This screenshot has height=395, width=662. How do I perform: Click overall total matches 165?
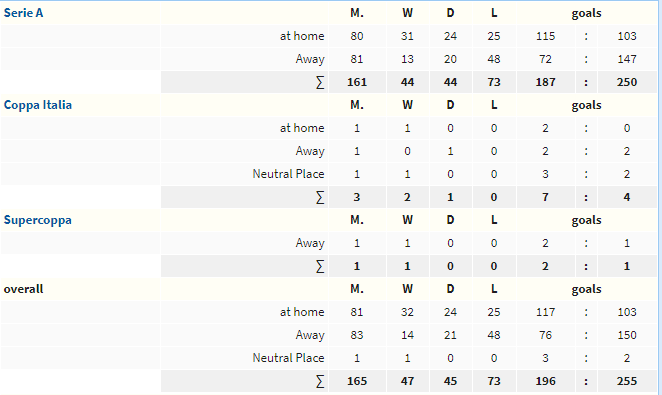tap(357, 381)
